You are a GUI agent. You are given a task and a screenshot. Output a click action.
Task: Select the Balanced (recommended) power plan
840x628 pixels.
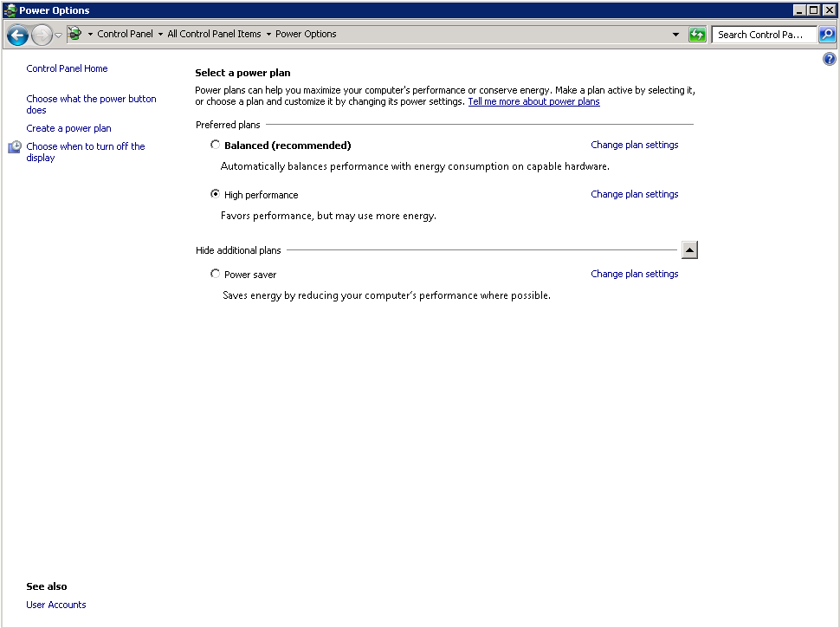216,145
